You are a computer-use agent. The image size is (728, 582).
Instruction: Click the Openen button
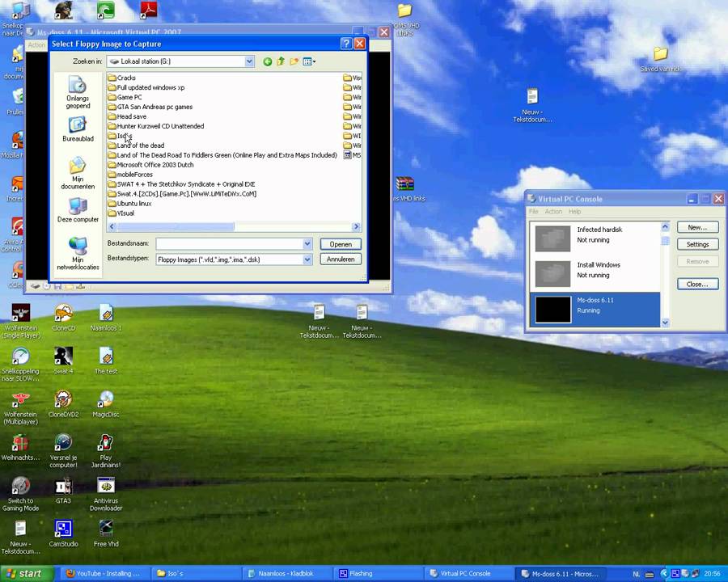[x=341, y=244]
